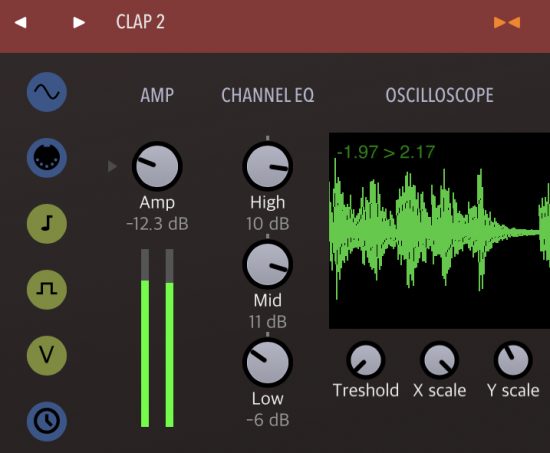Open the clock timing page

tap(47, 421)
